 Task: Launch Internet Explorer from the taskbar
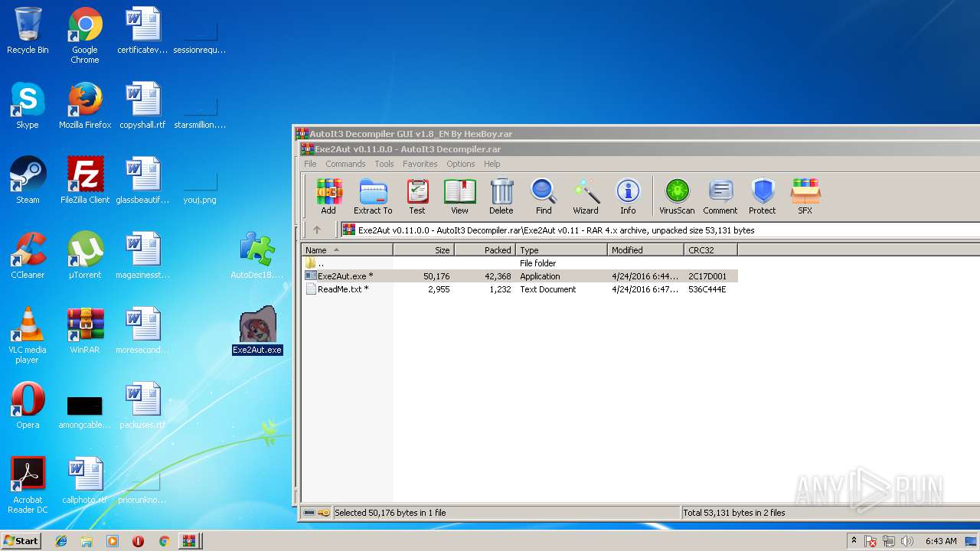(x=61, y=541)
